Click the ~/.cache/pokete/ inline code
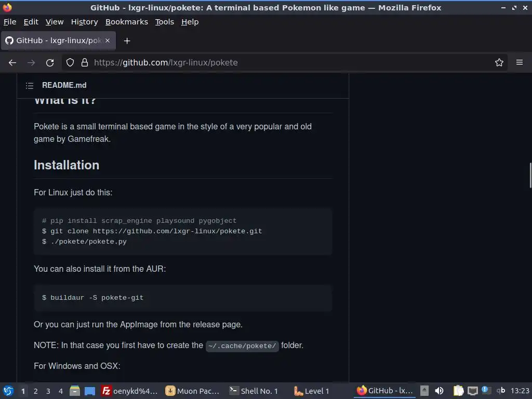The width and height of the screenshot is (532, 399). tap(242, 345)
